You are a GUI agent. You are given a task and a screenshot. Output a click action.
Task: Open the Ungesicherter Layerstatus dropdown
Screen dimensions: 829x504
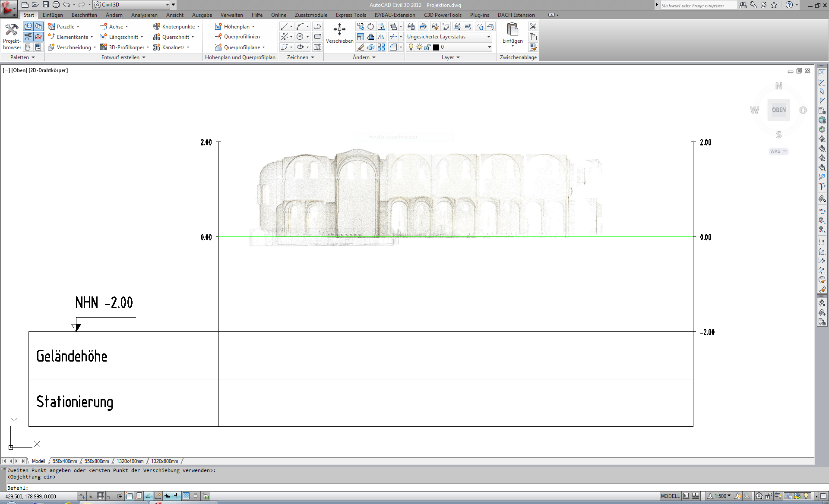pyautogui.click(x=449, y=37)
